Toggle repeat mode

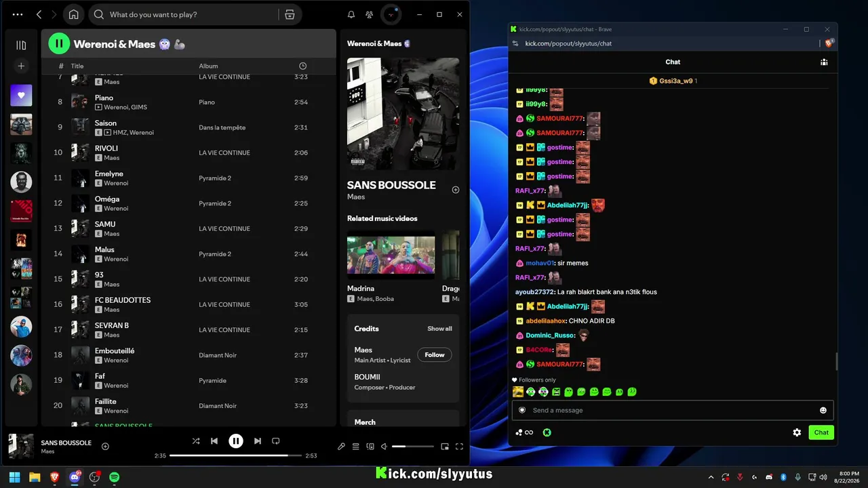point(276,441)
